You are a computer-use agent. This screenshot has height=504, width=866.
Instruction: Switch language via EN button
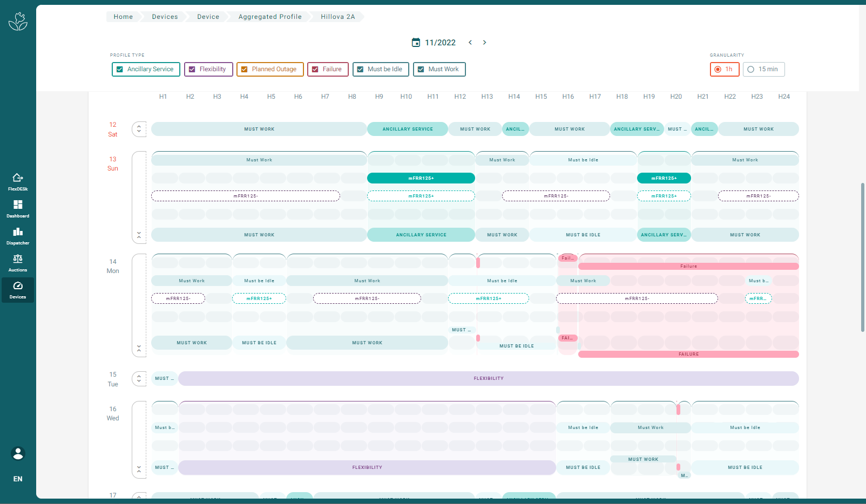[18, 479]
